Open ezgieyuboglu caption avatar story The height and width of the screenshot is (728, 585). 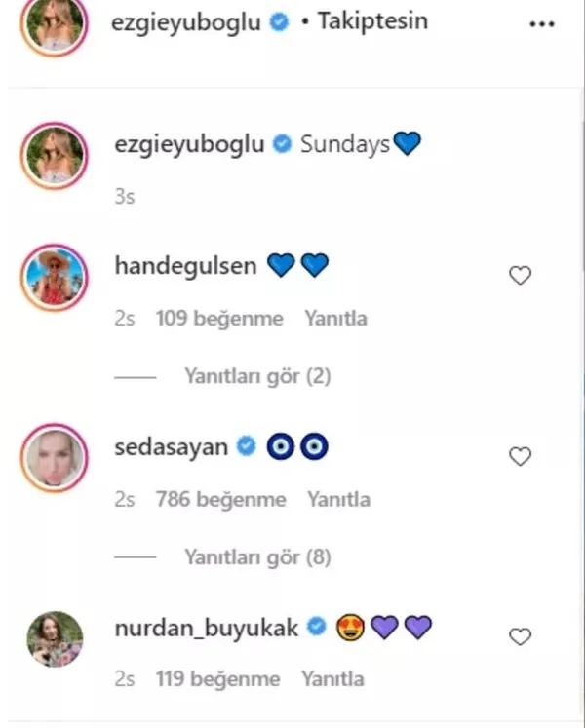click(x=55, y=156)
